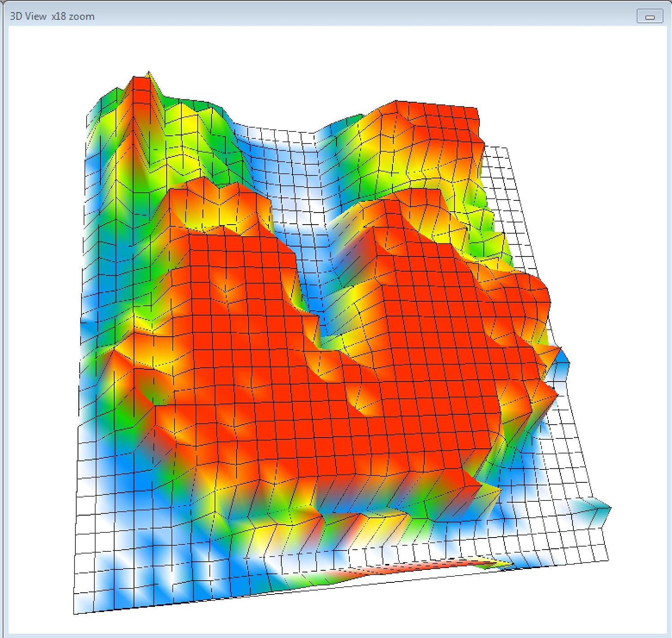Click the "3D View x18 zoom" title text
The image size is (672, 638).
tap(52, 17)
